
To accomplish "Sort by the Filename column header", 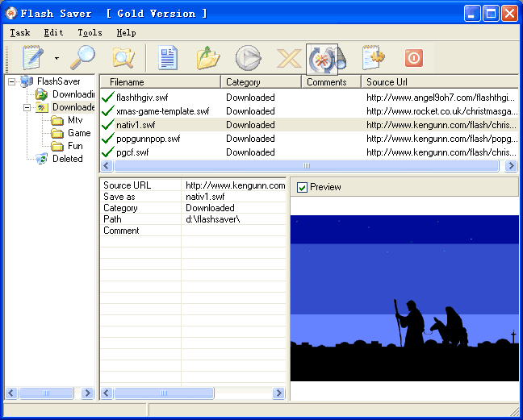I will tap(160, 82).
